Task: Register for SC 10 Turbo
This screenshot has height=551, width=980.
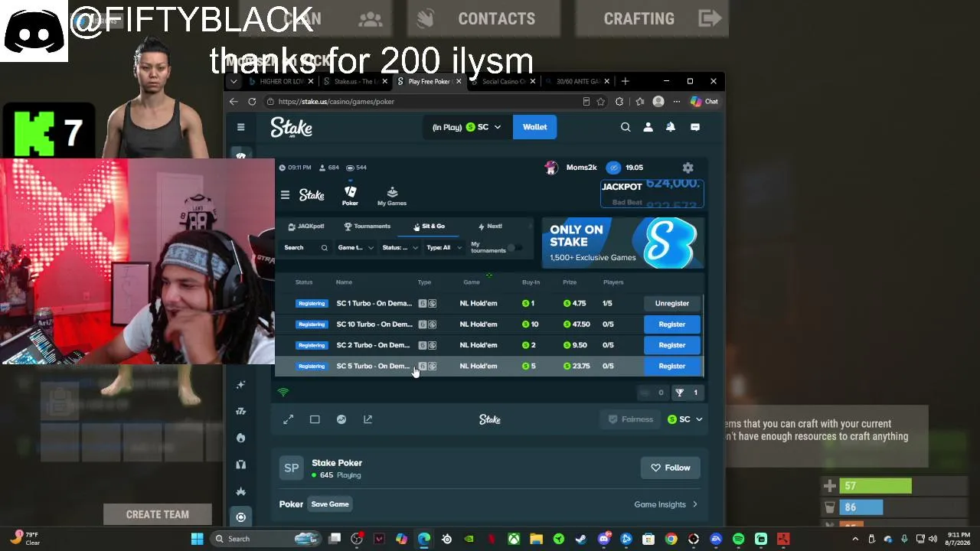Action: (x=671, y=324)
